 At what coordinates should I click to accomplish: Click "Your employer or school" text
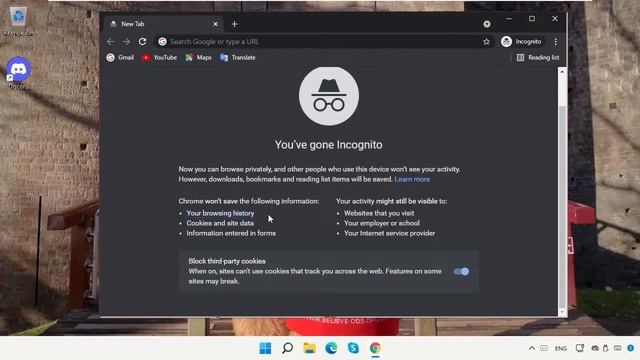tap(382, 223)
